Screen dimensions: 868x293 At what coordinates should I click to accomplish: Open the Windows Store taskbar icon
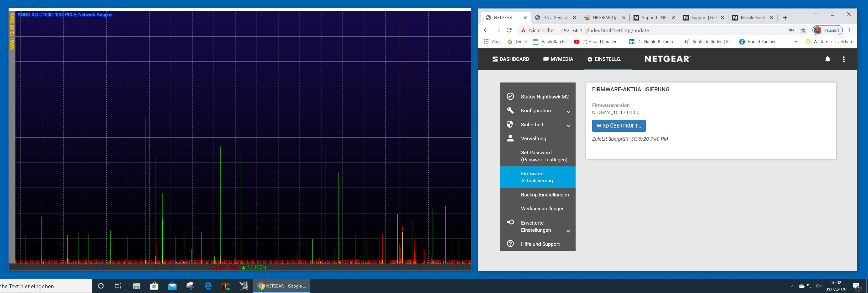click(x=154, y=286)
